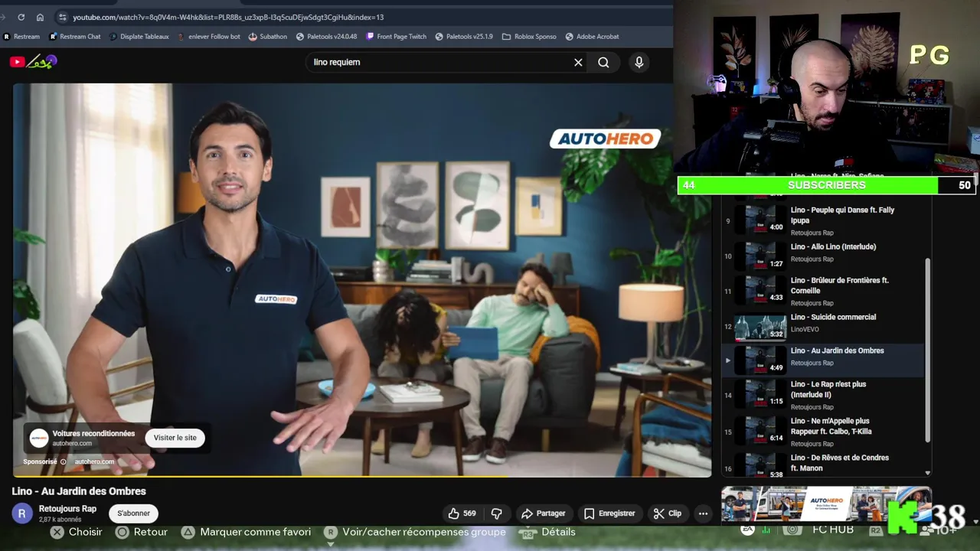Dislike the video with thumbs down

click(496, 514)
